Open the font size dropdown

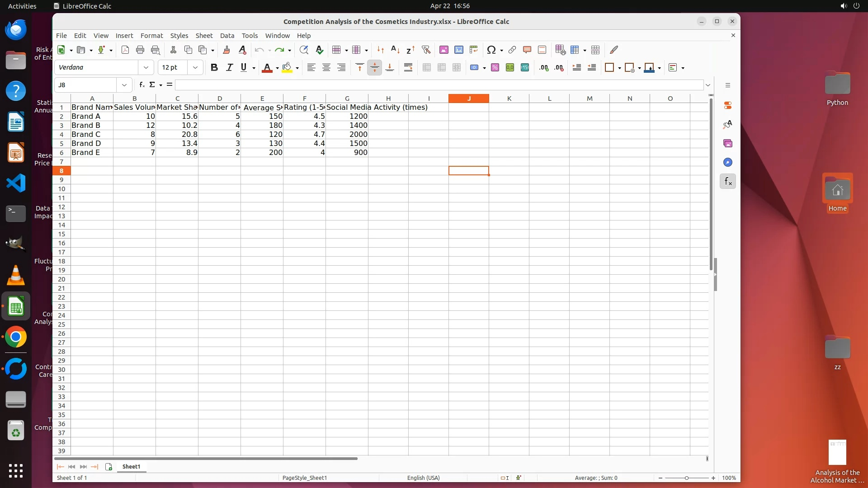(195, 68)
